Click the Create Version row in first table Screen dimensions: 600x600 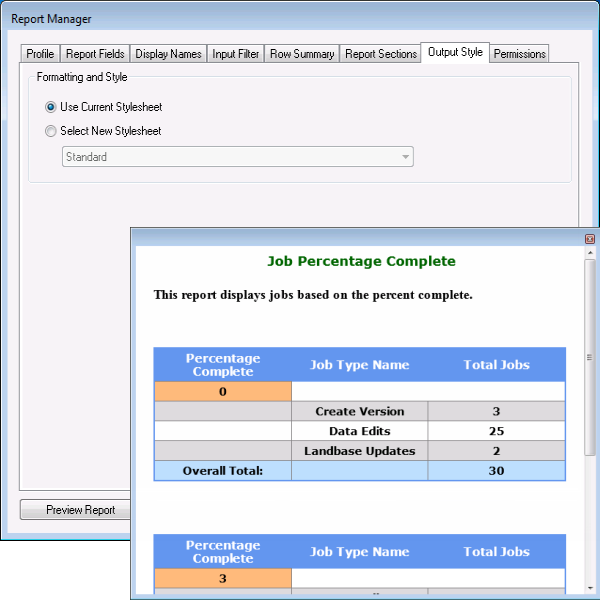(x=359, y=411)
